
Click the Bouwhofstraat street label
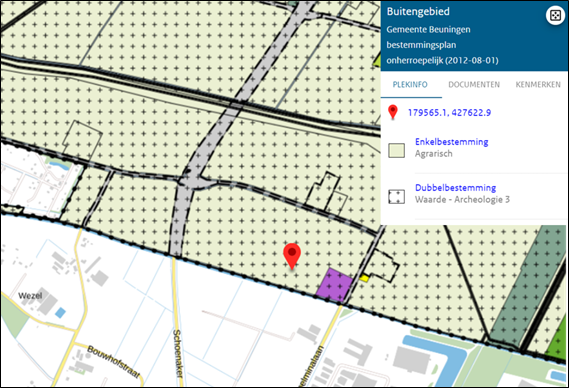pos(113,362)
